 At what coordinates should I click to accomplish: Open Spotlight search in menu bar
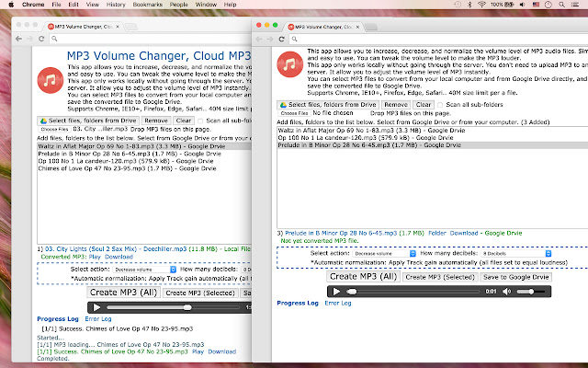[x=561, y=5]
